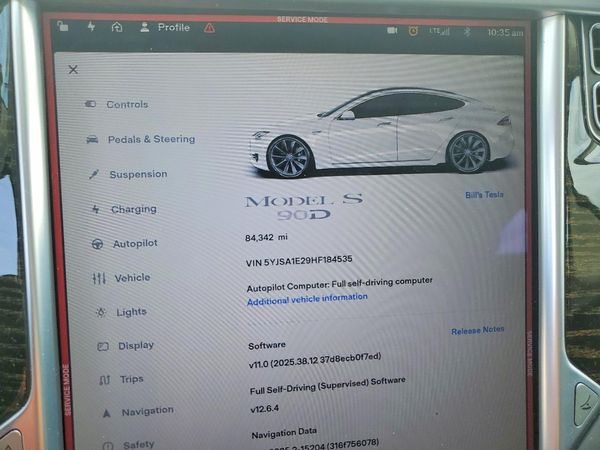Close the settings panel with X
This screenshot has width=600, height=450.
(x=73, y=69)
